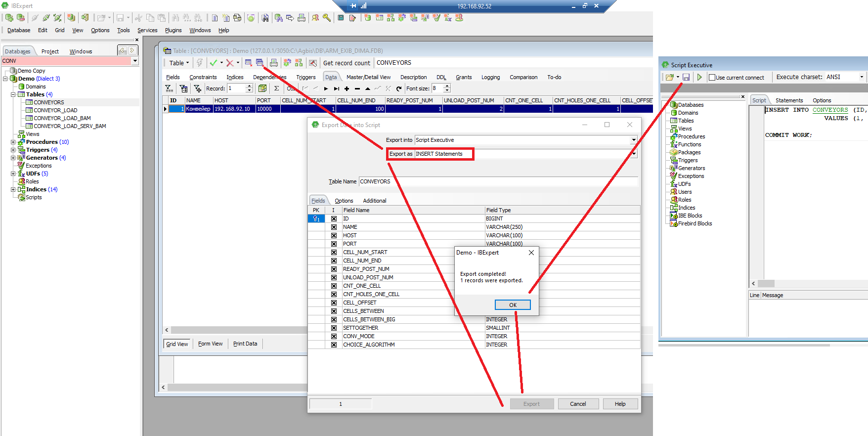Click the minus icon to delete the record

(x=357, y=89)
